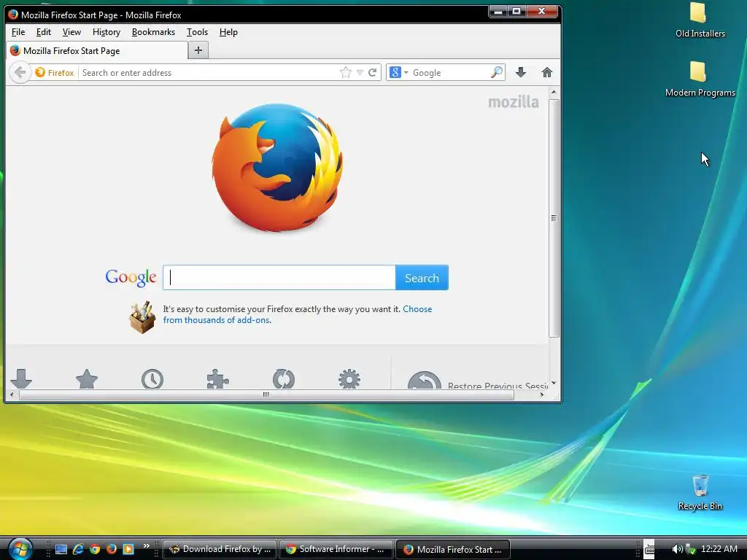The image size is (747, 560).
Task: Launch Firefox from quick launch
Action: (112, 549)
